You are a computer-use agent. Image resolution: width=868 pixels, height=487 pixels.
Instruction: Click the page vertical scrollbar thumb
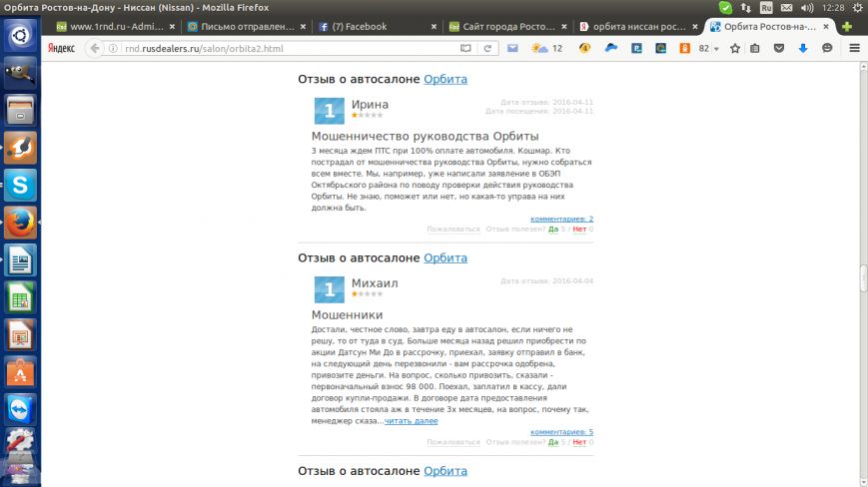pyautogui.click(x=863, y=278)
